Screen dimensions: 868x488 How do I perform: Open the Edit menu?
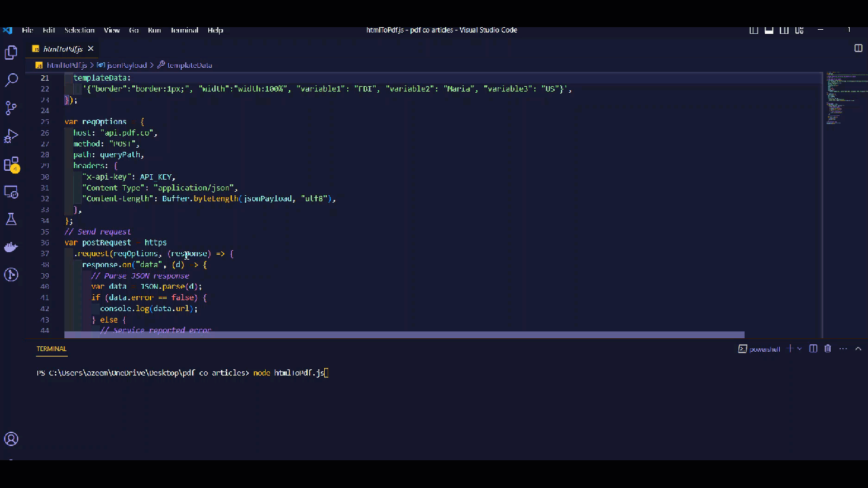tap(49, 30)
